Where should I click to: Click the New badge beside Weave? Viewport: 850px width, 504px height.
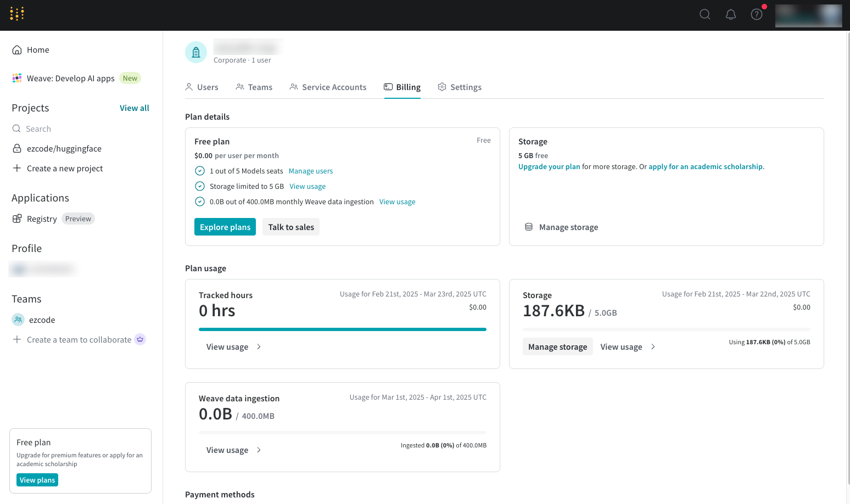point(130,79)
